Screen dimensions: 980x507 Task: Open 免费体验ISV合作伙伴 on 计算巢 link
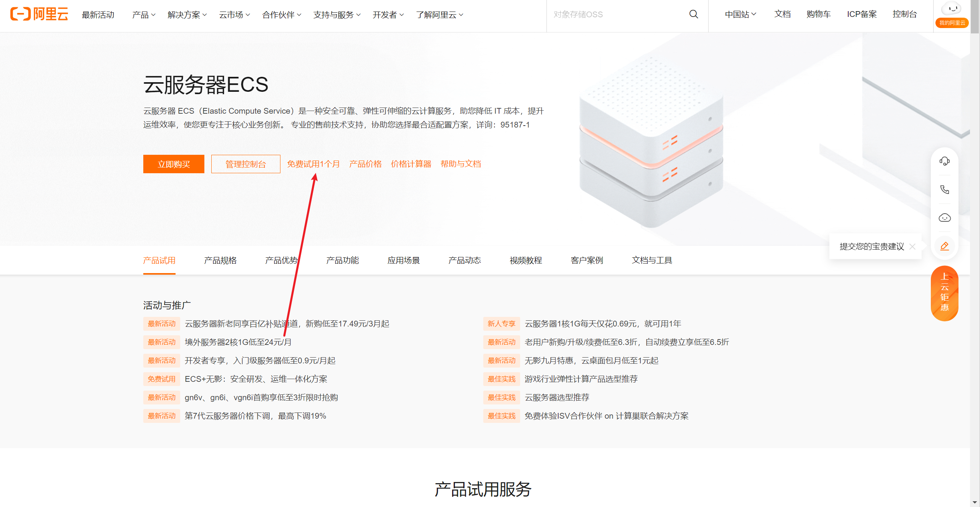point(606,416)
